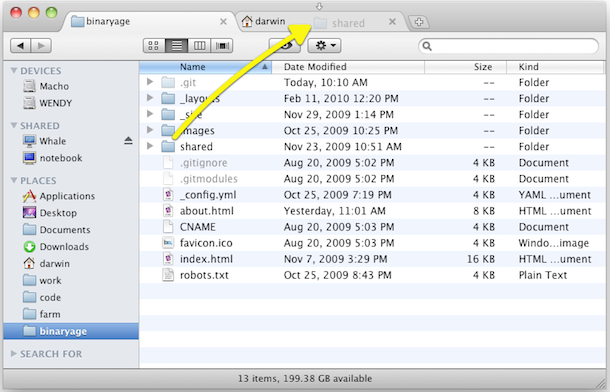Expand the images folder

150,130
